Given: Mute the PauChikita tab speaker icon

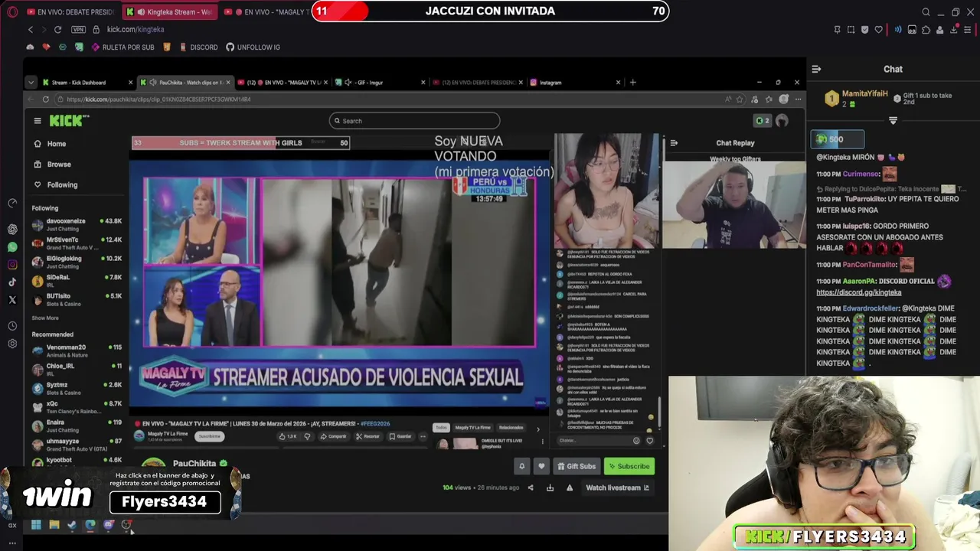Looking at the screenshot, I should [152, 83].
